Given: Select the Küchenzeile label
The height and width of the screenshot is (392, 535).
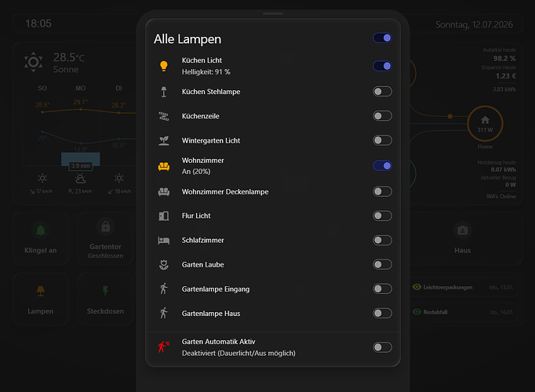Looking at the screenshot, I should click(x=200, y=116).
